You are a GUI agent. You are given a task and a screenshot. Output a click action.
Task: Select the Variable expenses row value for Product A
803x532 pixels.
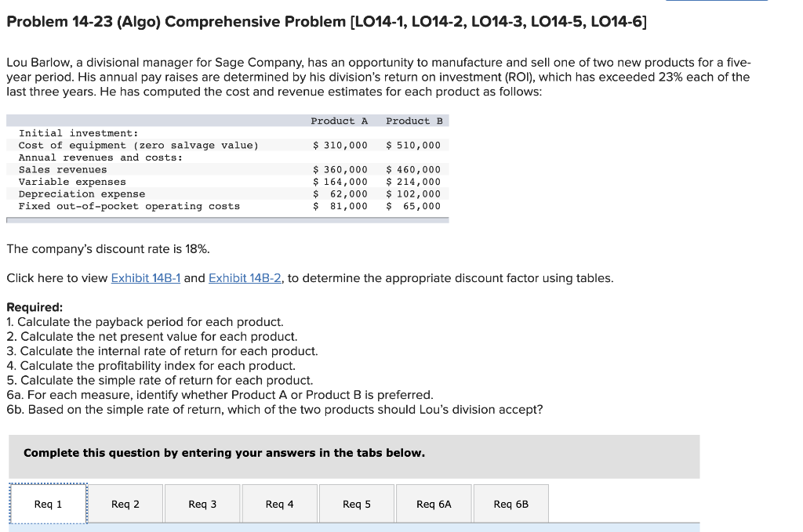click(340, 181)
